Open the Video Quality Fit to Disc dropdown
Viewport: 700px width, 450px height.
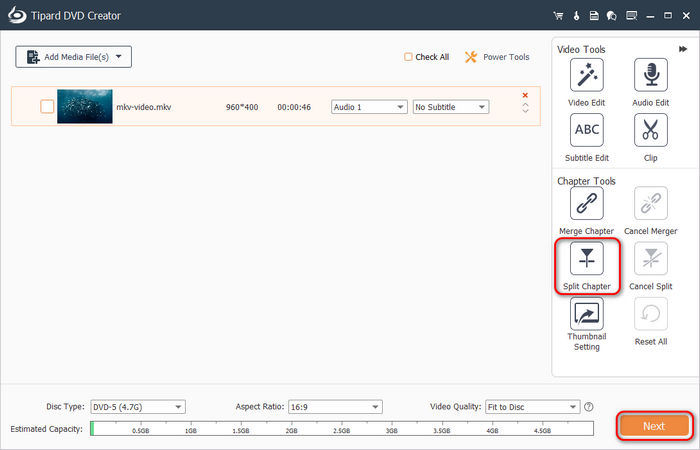533,407
